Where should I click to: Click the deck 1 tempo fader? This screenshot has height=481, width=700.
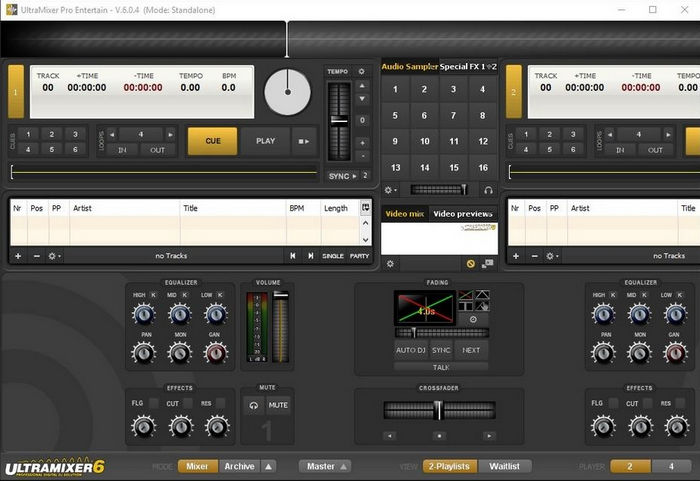(x=339, y=121)
